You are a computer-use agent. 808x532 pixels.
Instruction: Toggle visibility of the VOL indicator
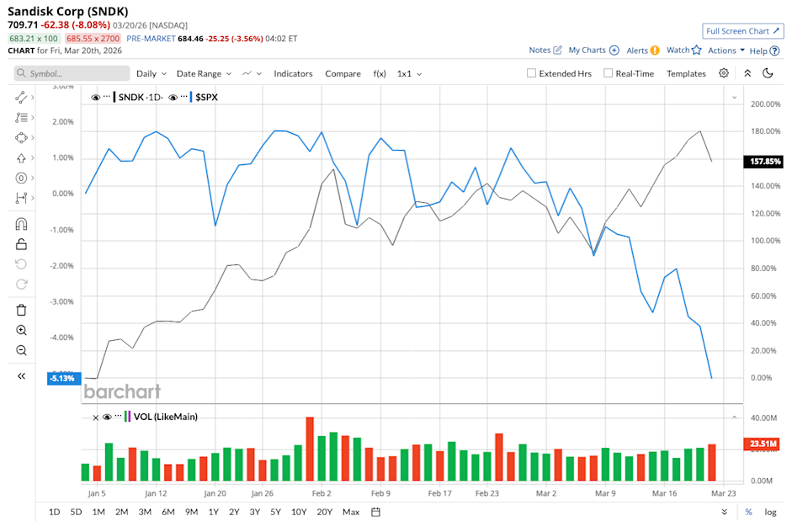pos(107,417)
